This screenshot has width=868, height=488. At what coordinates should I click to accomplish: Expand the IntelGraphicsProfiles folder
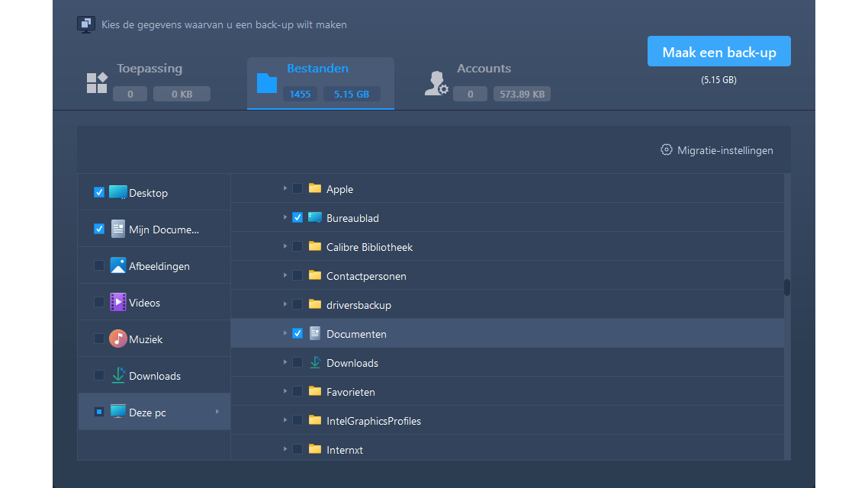point(285,420)
